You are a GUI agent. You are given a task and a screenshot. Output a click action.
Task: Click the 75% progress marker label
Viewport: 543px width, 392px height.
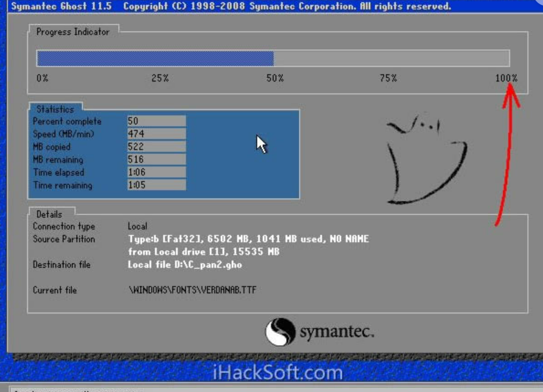coord(388,79)
